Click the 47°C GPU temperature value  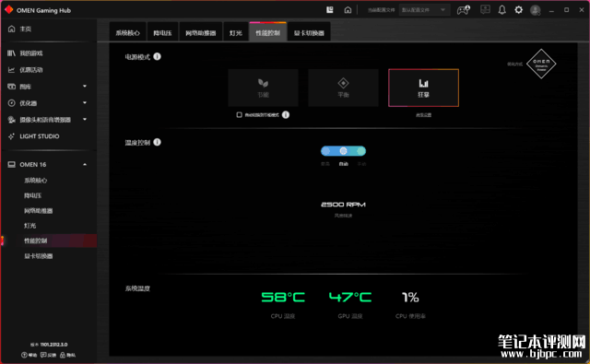click(x=350, y=297)
